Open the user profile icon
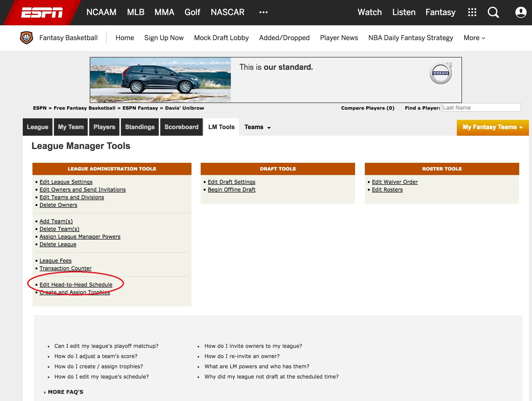This screenshot has height=401, width=532. (521, 12)
